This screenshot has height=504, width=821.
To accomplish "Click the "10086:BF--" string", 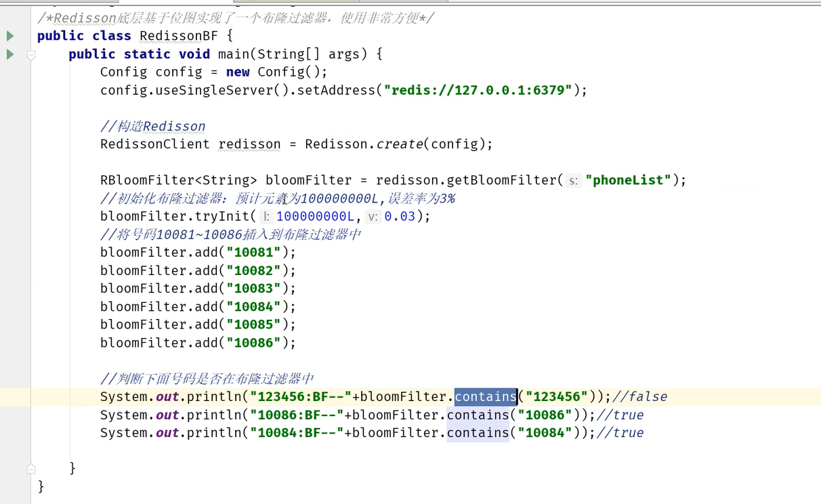I will click(x=297, y=415).
